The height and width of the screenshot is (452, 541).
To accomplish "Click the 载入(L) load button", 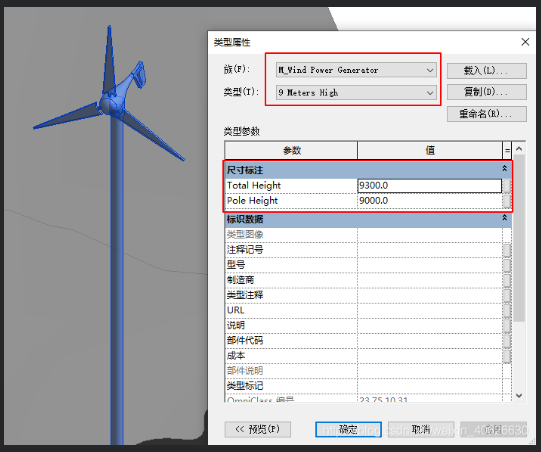I will (x=486, y=71).
